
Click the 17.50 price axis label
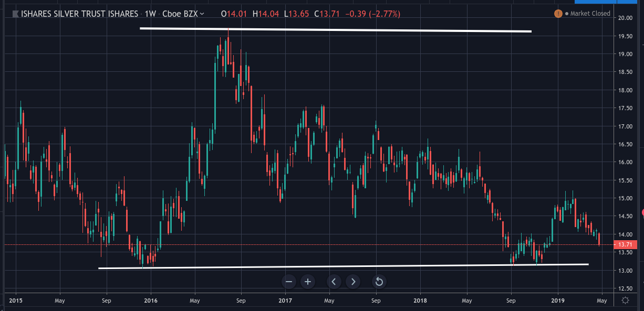(625, 108)
